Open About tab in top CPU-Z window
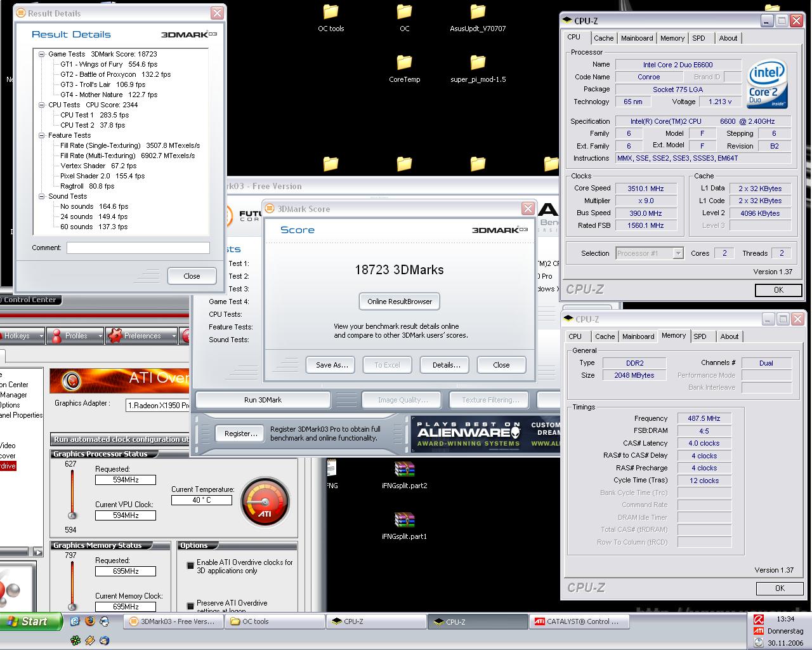 728,38
